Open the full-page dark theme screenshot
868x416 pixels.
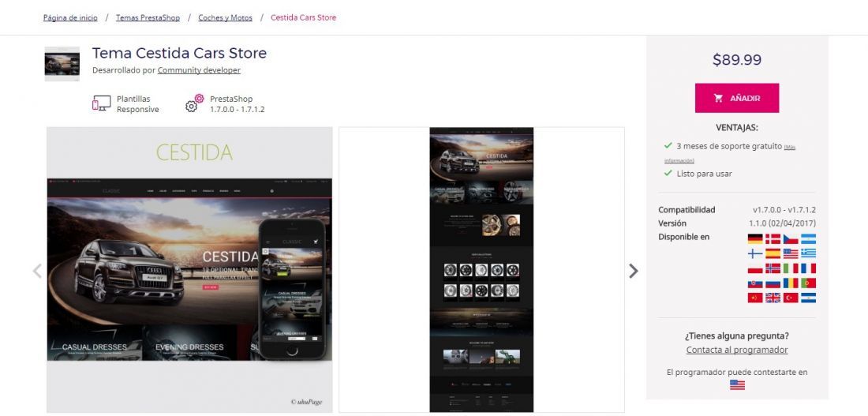point(481,270)
